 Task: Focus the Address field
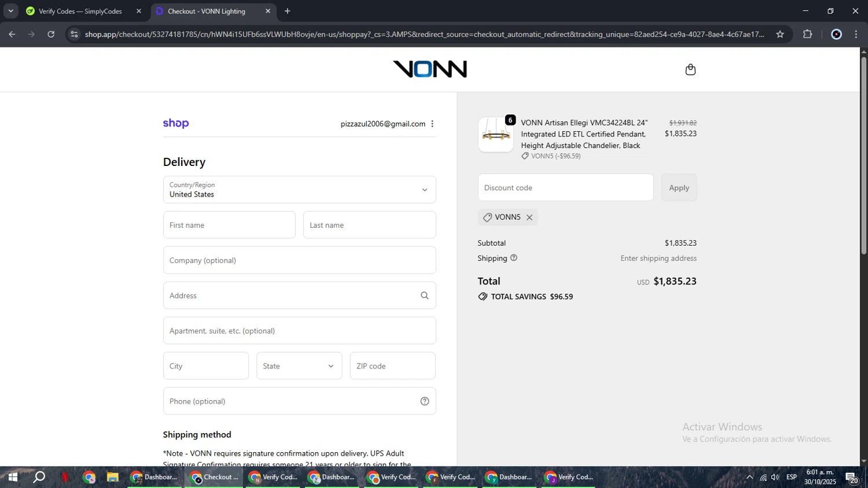pos(299,295)
